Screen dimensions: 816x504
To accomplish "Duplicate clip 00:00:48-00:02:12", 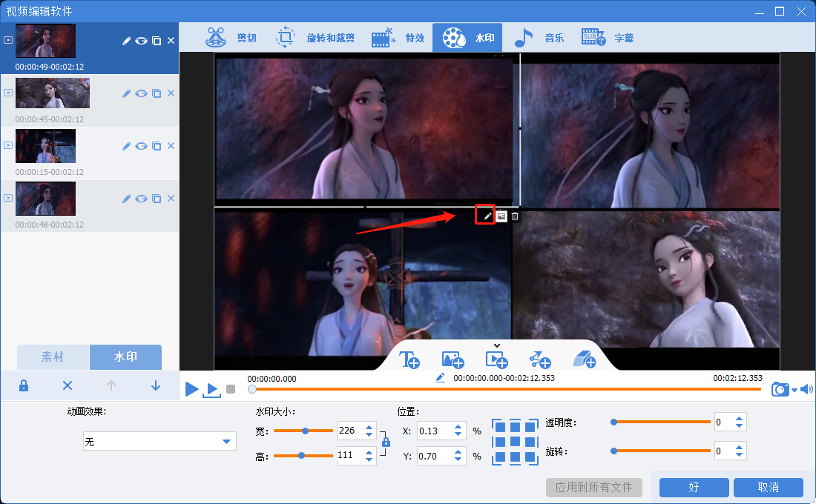I will click(156, 199).
